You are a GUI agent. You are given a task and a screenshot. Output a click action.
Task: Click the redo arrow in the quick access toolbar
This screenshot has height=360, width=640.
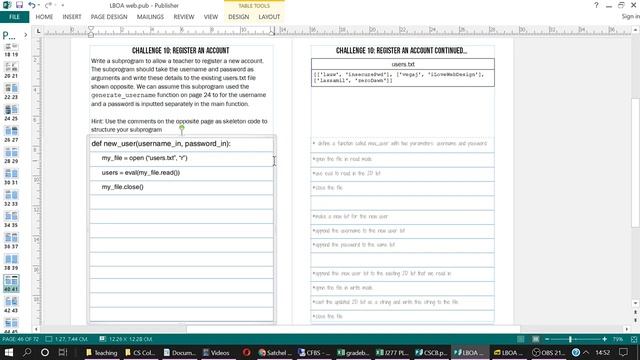(48, 5)
